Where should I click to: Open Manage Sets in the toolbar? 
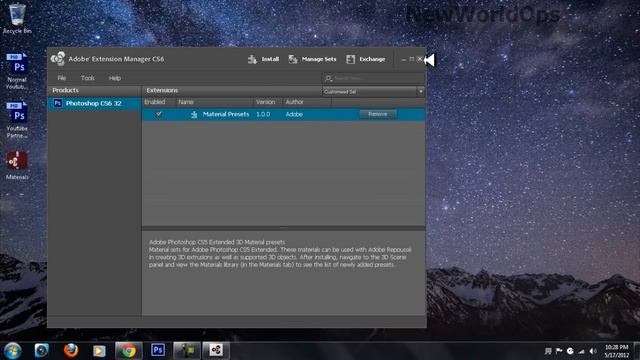point(312,60)
